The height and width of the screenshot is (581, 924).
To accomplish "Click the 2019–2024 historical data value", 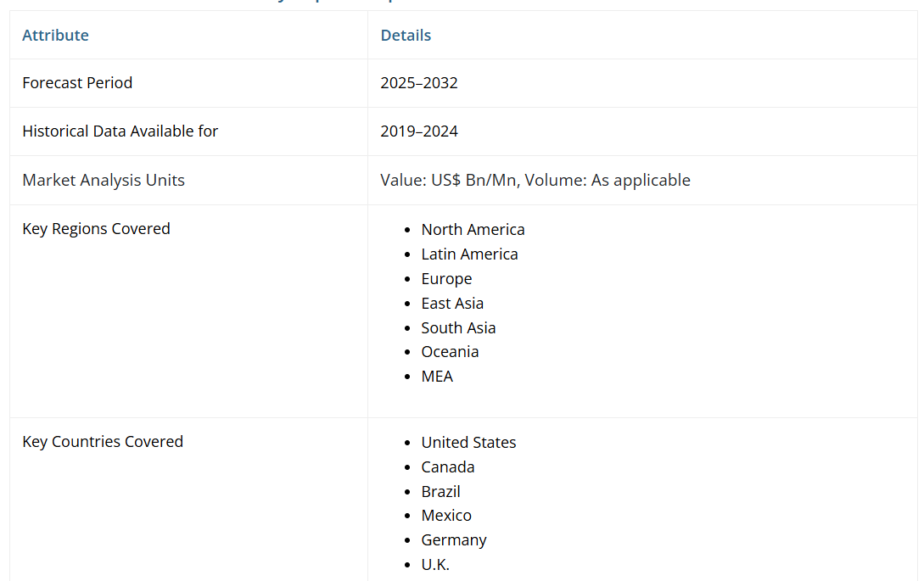I will click(419, 131).
